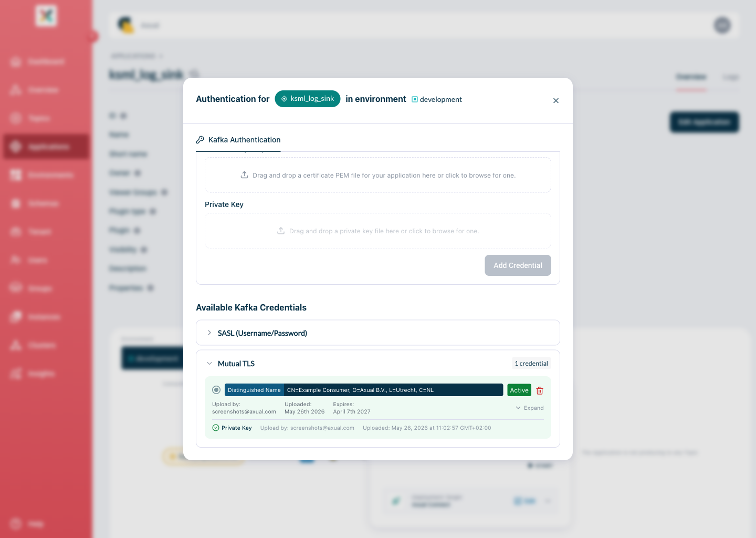Image resolution: width=756 pixels, height=538 pixels.
Task: Click the Available Kafka Credentials heading
Action: [251, 307]
